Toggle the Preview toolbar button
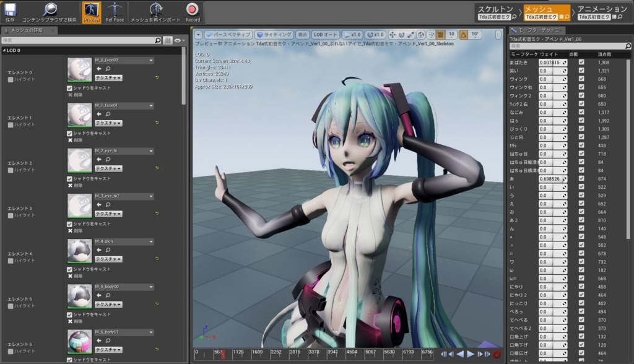634x364 pixels. (x=92, y=12)
